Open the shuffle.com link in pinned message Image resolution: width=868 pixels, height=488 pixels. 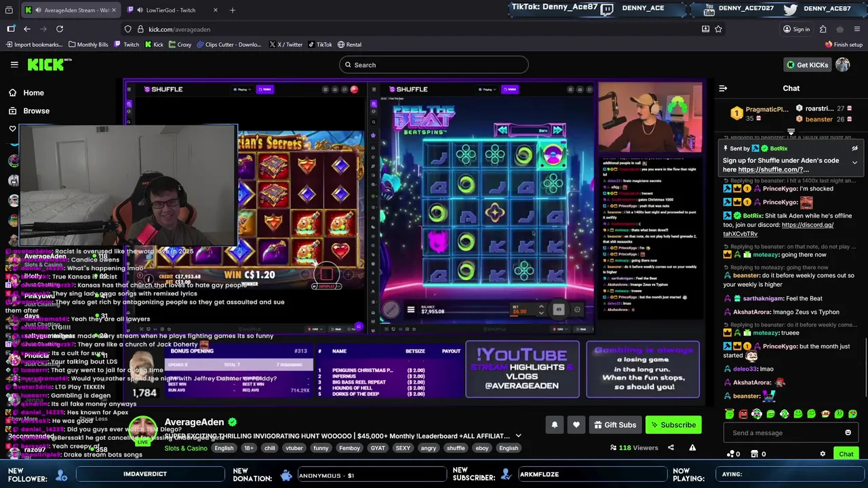click(773, 169)
